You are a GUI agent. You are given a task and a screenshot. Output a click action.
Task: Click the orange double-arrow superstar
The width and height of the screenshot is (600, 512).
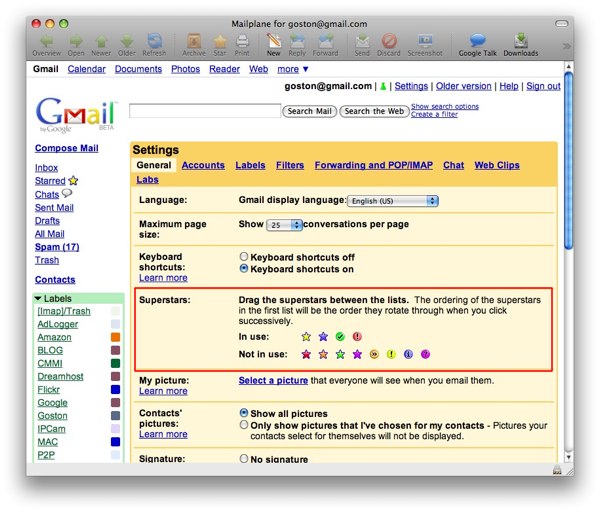(374, 354)
